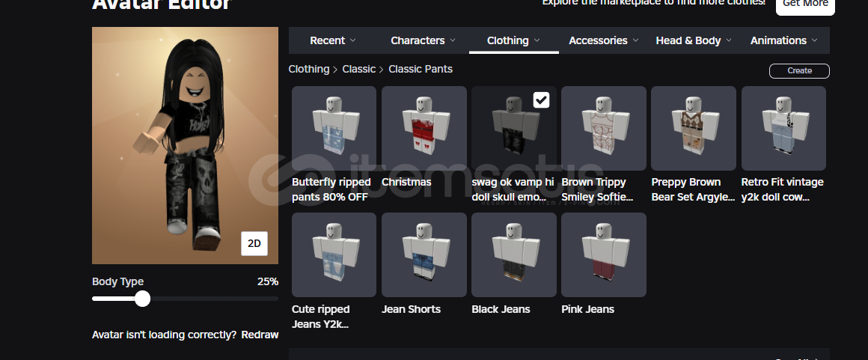Select the Jean Shorts item
The height and width of the screenshot is (360, 868).
[x=424, y=254]
